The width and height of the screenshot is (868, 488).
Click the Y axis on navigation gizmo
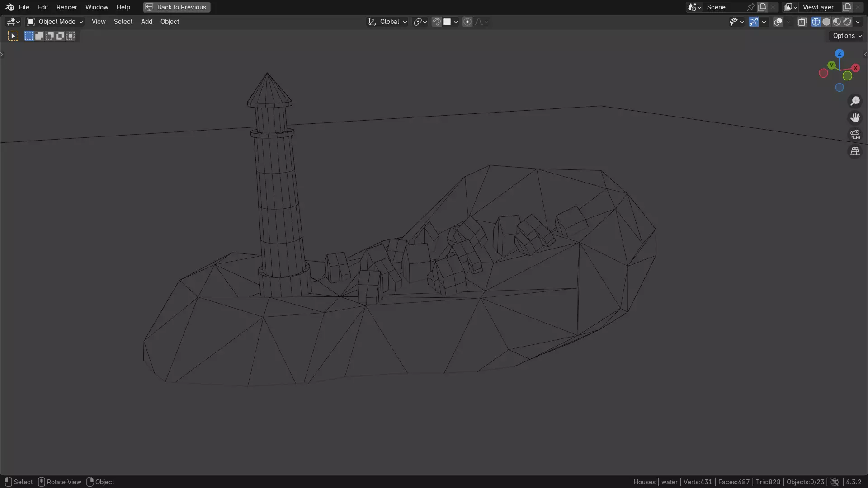click(x=832, y=66)
